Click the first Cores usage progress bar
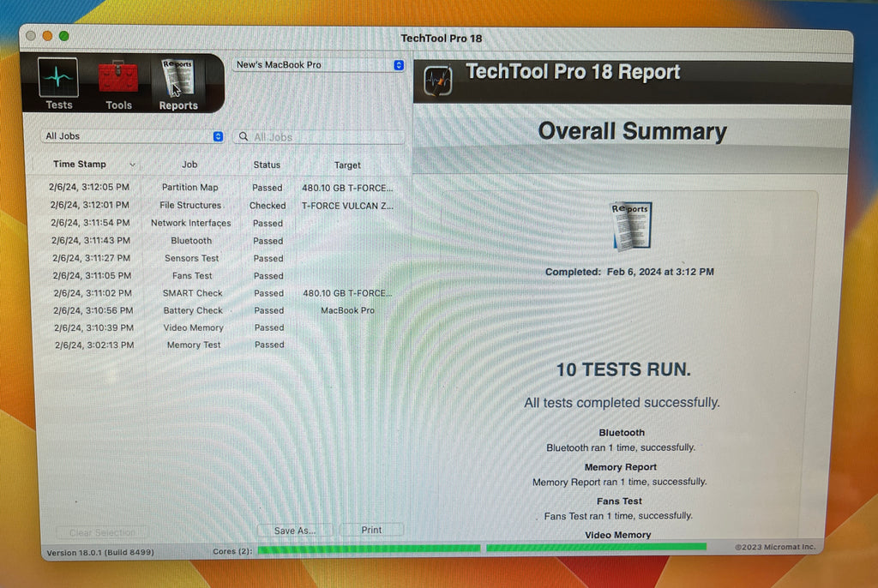Screen dimensions: 878x588 (369, 549)
